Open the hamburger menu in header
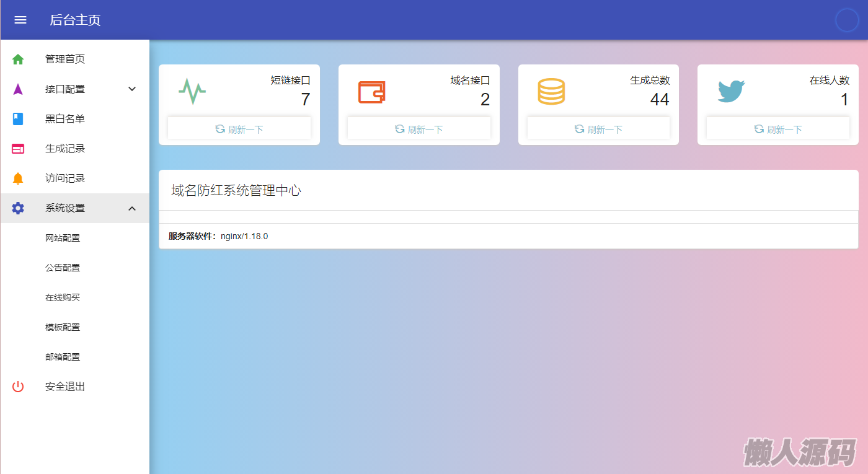Viewport: 868px width, 474px height. point(20,20)
